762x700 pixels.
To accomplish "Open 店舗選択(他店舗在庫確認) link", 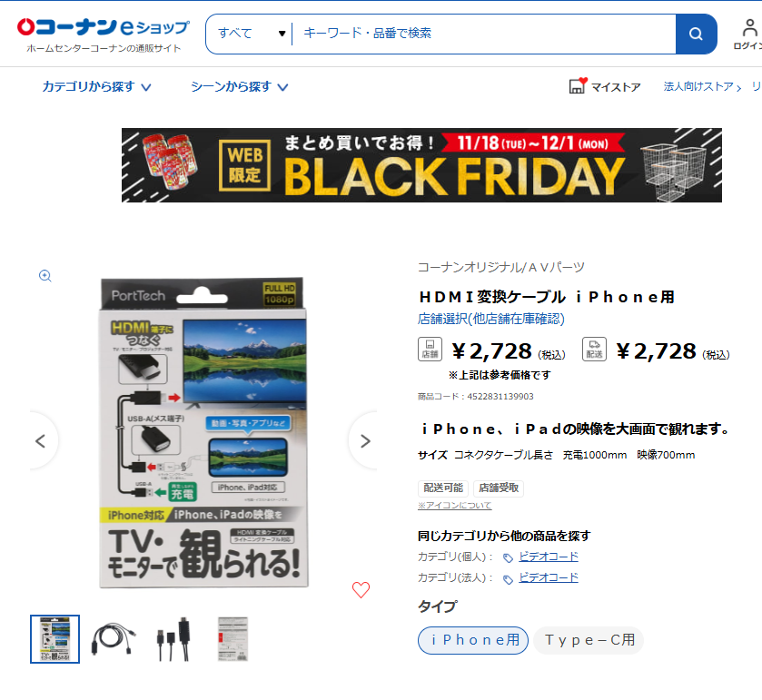I will point(490,320).
